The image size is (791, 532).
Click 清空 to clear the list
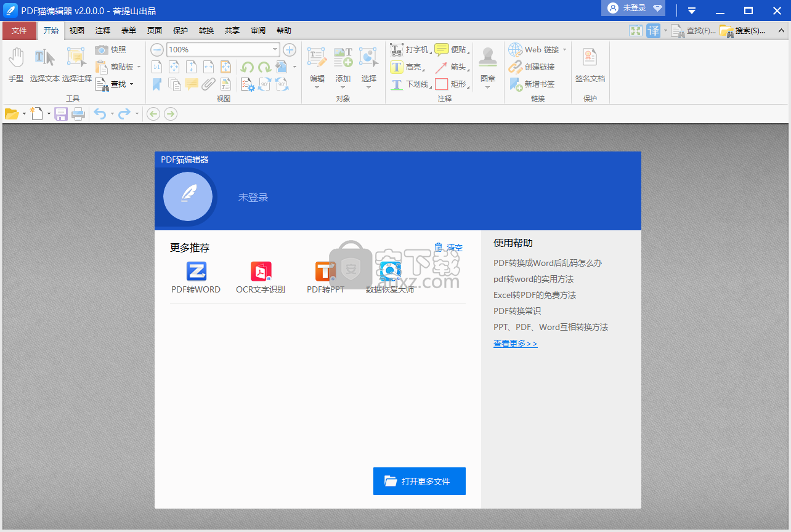point(448,248)
